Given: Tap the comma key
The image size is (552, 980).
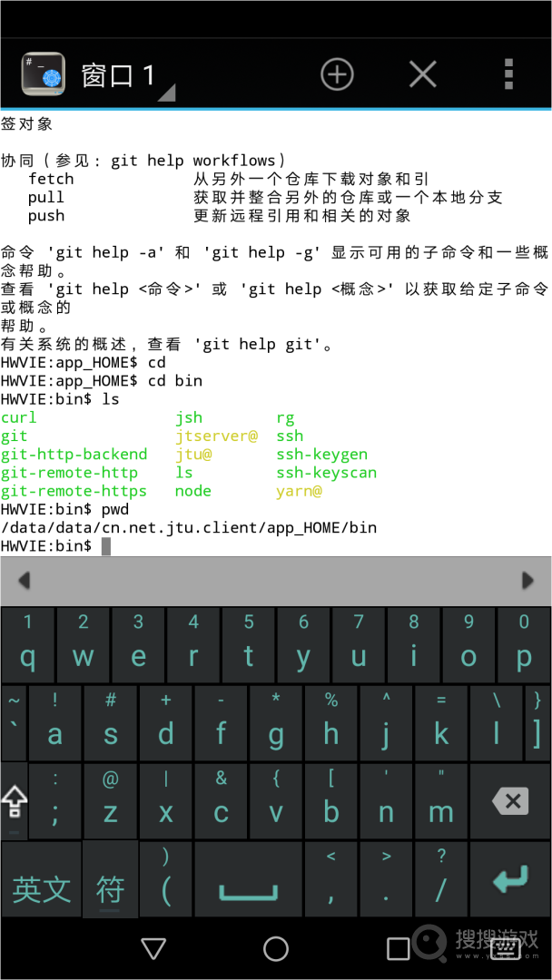Looking at the screenshot, I should point(330,878).
